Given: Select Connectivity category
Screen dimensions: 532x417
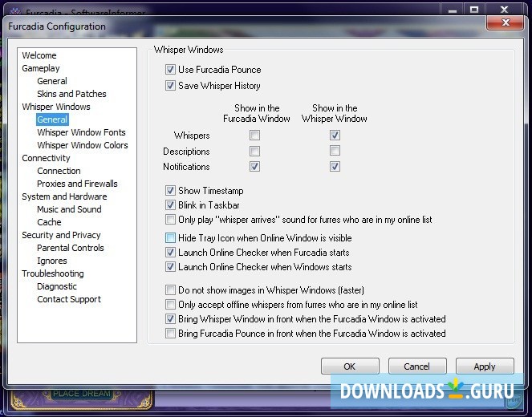Looking at the screenshot, I should point(46,158).
